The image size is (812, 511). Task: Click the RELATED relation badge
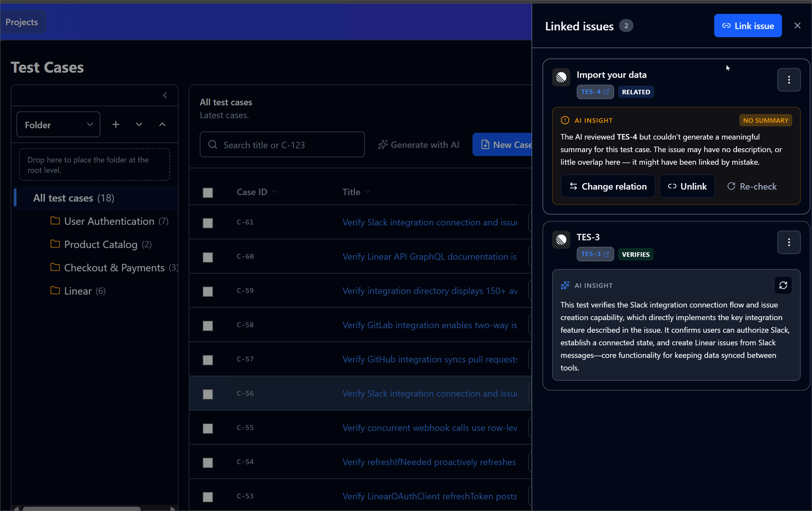click(636, 92)
